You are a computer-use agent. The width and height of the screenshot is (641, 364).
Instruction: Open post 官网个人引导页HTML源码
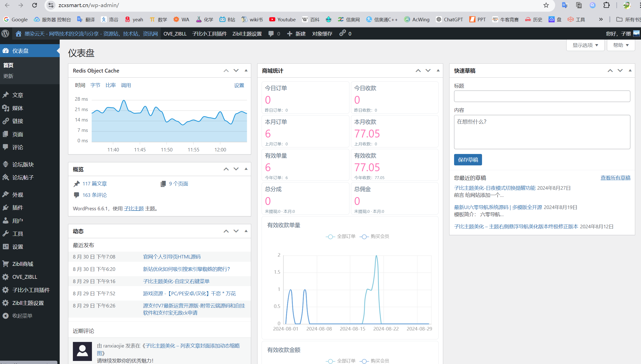172,257
